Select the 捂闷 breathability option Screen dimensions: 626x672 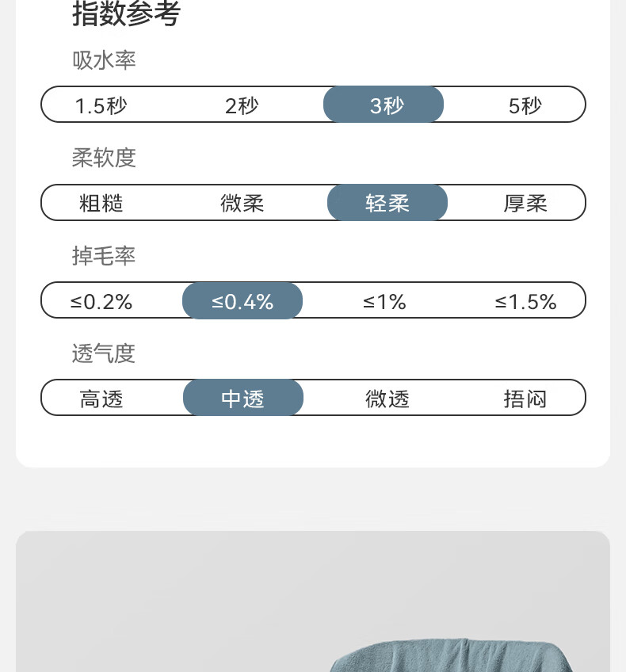pos(525,399)
